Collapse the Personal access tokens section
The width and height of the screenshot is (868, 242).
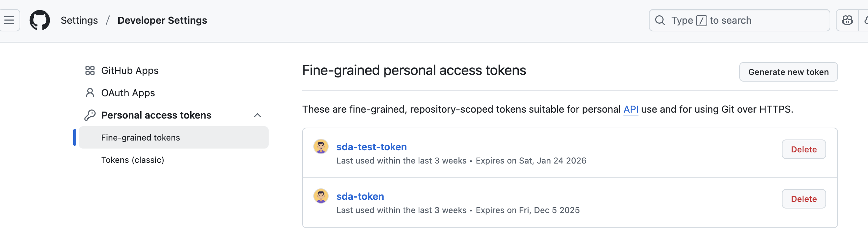point(257,115)
